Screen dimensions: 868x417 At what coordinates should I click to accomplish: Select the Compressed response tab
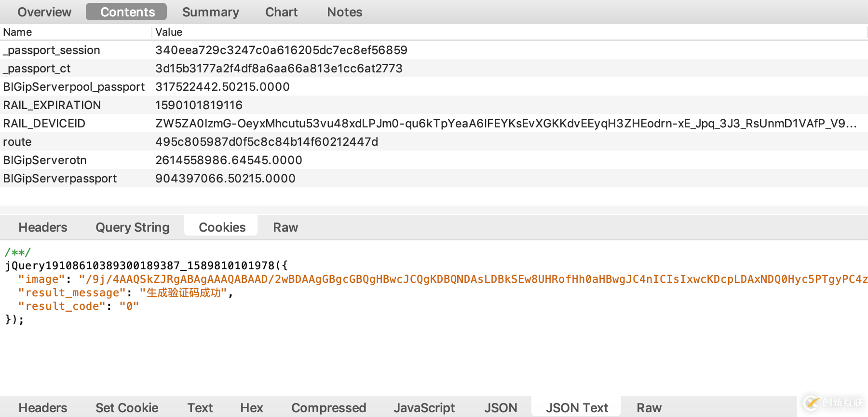click(x=328, y=408)
